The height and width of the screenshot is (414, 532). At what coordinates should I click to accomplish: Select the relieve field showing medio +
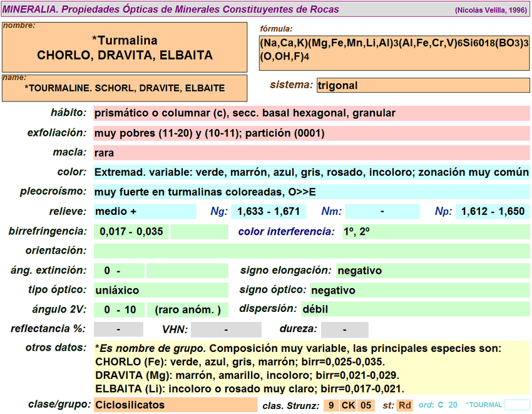(x=145, y=212)
